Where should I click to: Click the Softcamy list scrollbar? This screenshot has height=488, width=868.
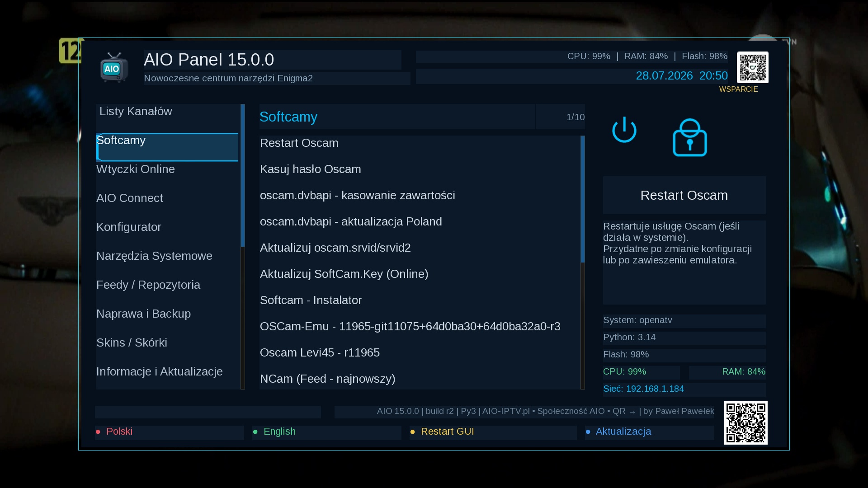pyautogui.click(x=583, y=263)
